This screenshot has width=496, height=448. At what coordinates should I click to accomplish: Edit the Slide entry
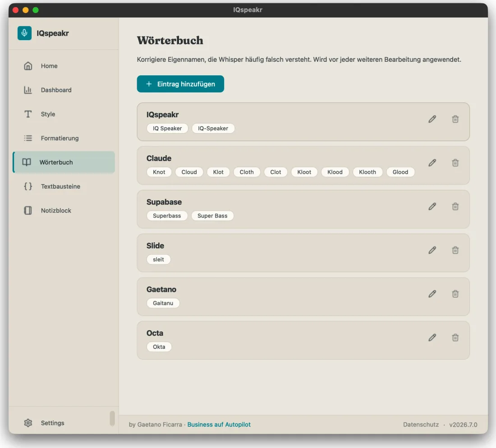[432, 250]
